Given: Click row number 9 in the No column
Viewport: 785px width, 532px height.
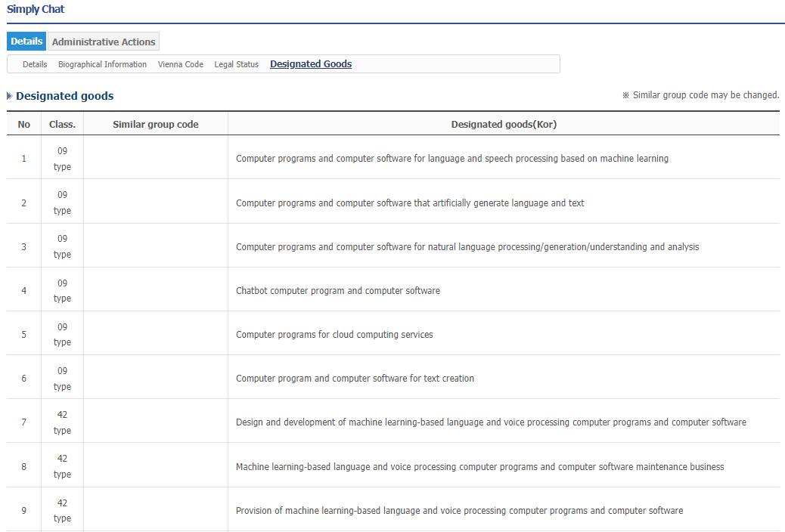Looking at the screenshot, I should [x=24, y=511].
